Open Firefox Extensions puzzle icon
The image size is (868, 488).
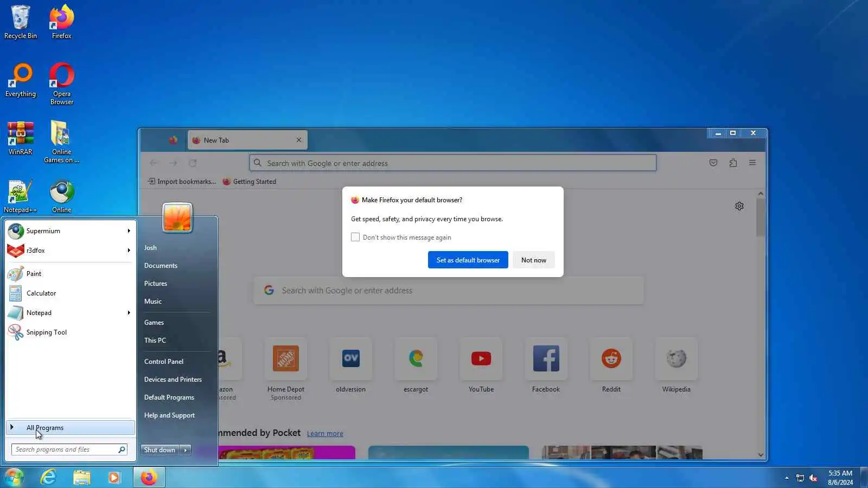pyautogui.click(x=733, y=163)
